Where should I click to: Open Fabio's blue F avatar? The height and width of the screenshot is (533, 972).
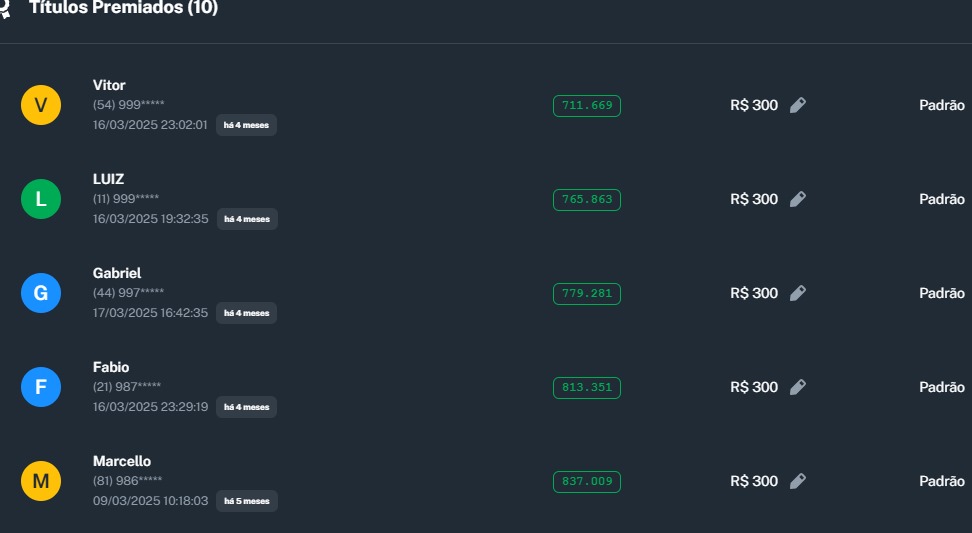tap(41, 387)
